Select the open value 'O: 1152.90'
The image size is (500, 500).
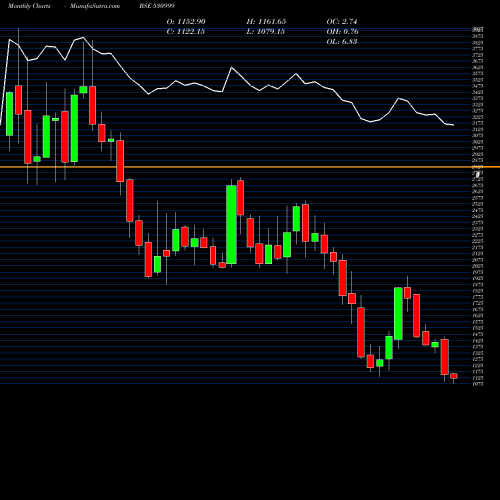coord(186,22)
